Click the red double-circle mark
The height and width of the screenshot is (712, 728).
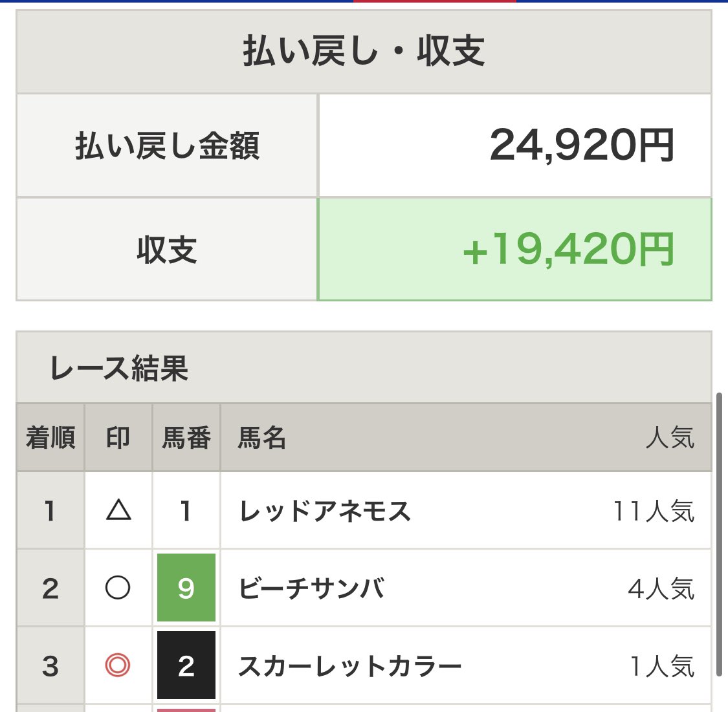tap(118, 665)
